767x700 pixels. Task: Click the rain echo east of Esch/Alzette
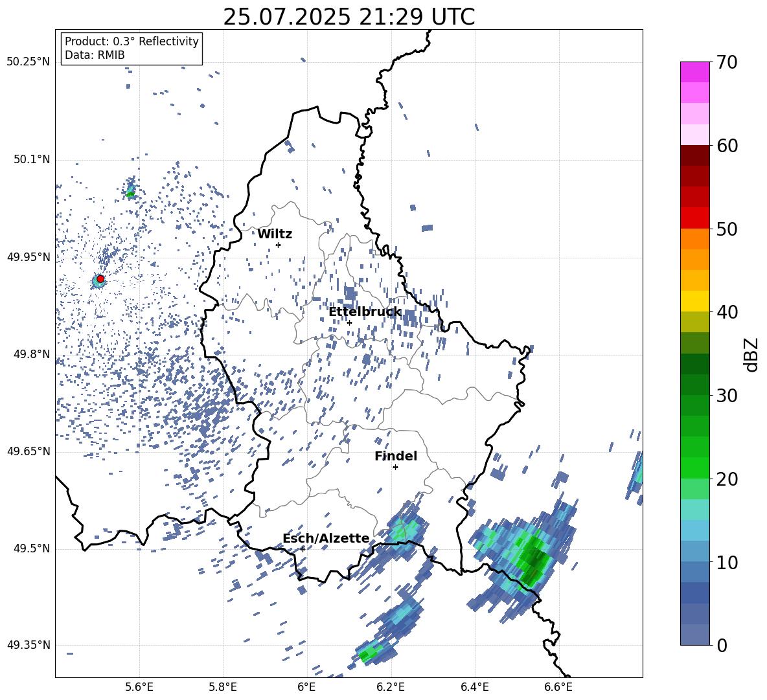(x=405, y=531)
